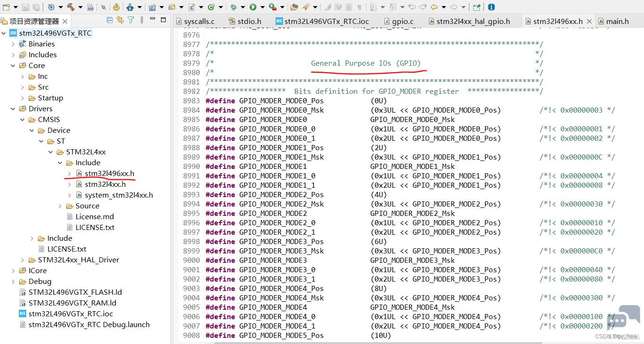The image size is (644, 344).
Task: Collapse the Drivers folder arrow
Action: tap(13, 108)
